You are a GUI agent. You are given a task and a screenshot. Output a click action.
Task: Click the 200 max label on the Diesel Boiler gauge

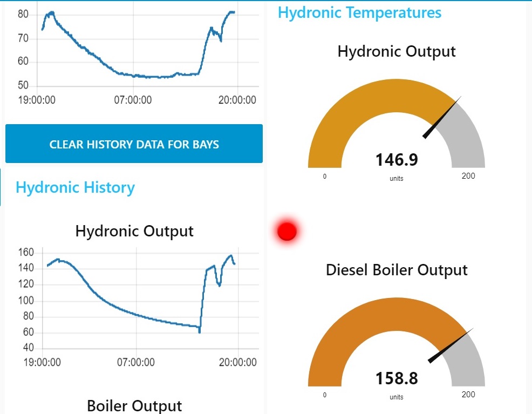[468, 395]
